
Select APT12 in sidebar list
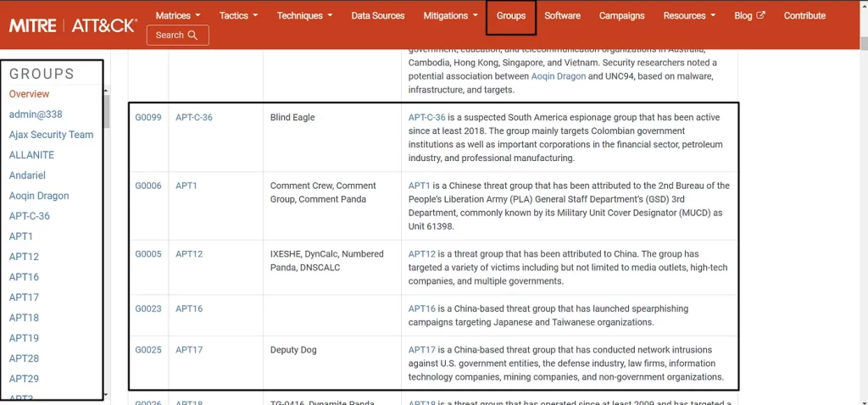point(24,257)
